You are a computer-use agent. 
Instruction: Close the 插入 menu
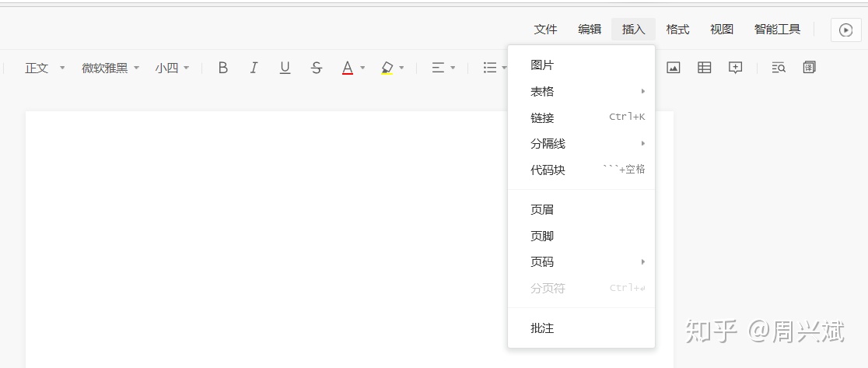point(633,30)
